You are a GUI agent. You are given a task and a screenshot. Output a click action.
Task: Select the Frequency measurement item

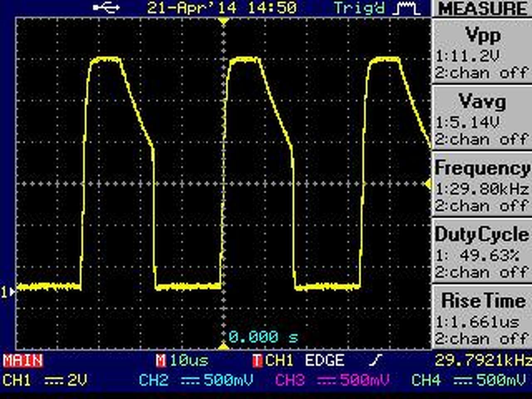click(483, 185)
